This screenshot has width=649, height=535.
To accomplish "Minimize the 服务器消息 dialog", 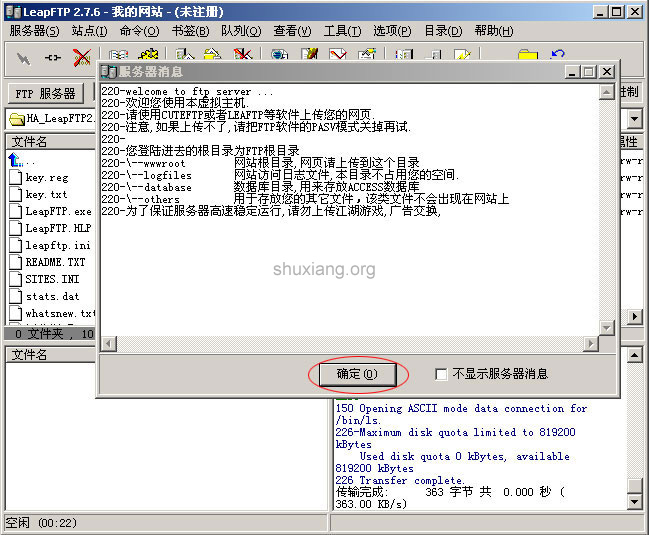I will (x=572, y=72).
